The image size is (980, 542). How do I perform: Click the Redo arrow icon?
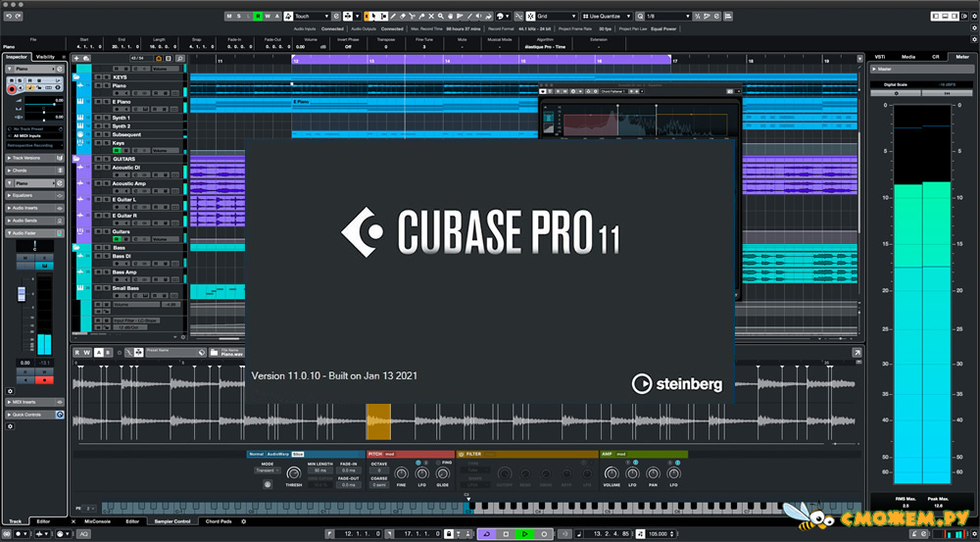18,16
